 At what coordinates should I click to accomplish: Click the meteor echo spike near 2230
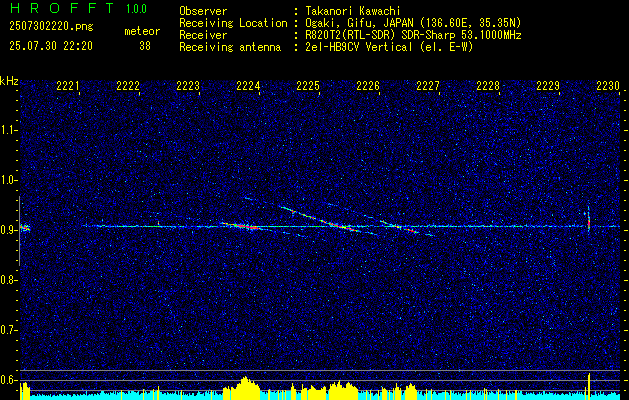(x=588, y=219)
